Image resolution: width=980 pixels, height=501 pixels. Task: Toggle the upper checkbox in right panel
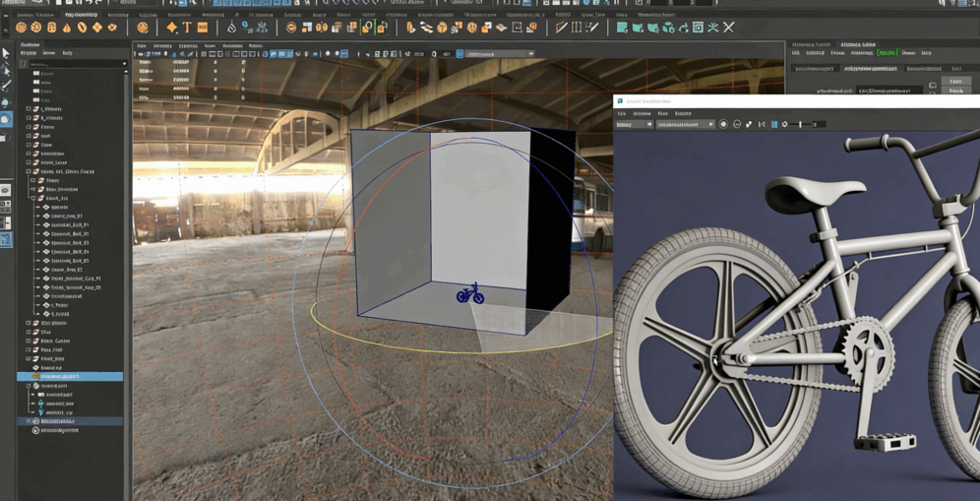(x=933, y=85)
